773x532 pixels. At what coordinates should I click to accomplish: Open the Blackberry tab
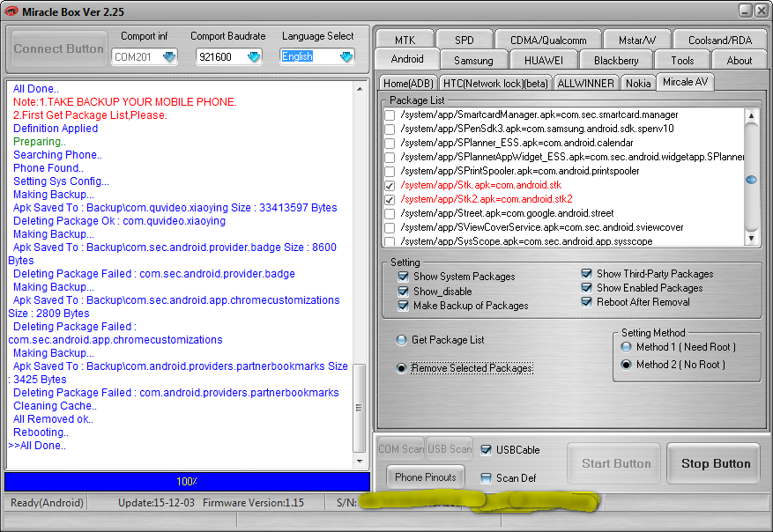616,61
